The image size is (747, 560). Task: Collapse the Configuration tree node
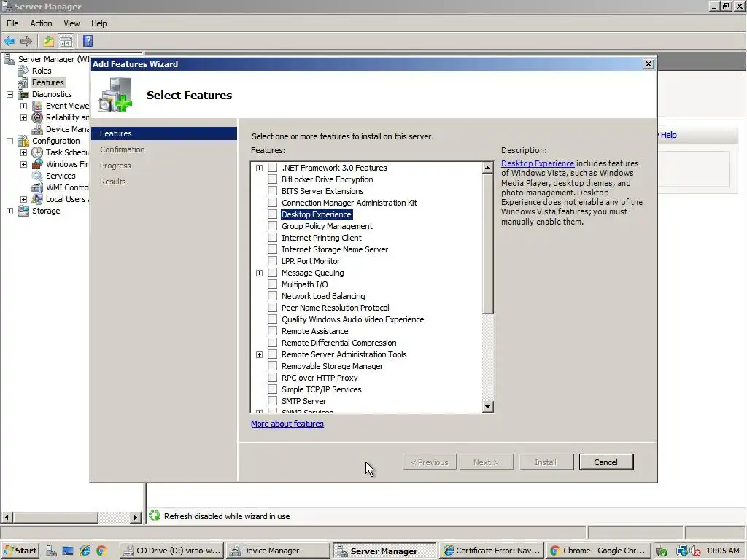coord(9,141)
